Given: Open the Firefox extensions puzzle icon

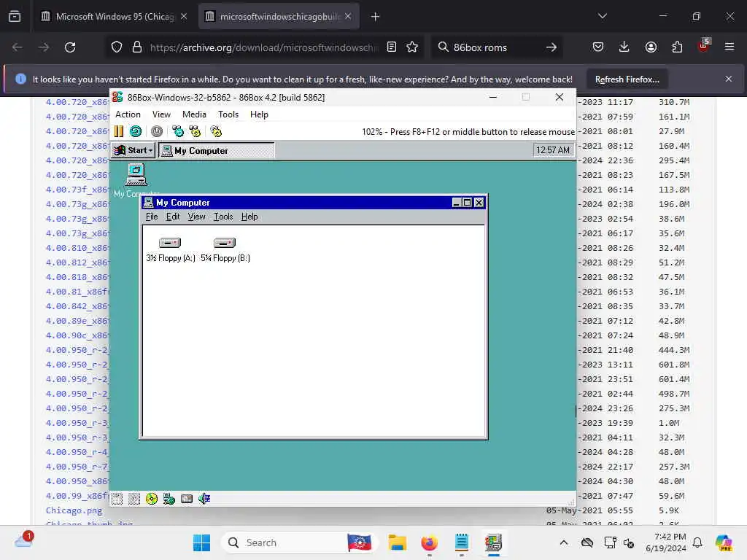Looking at the screenshot, I should coord(677,47).
